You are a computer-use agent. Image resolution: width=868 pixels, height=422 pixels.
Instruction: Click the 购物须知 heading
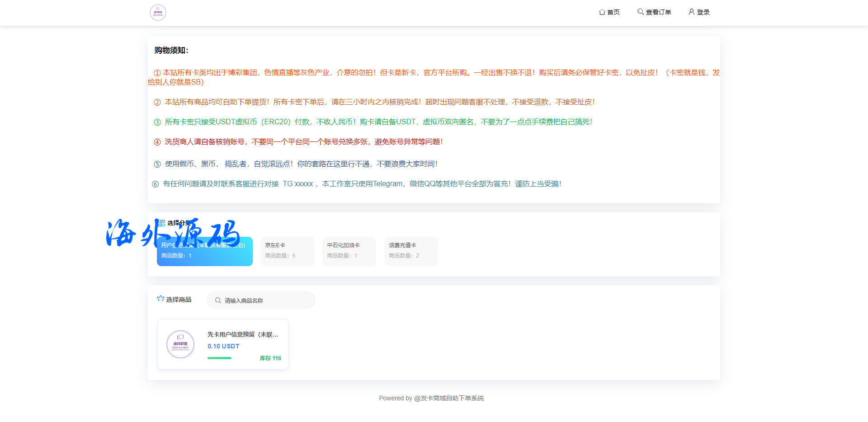tap(171, 50)
